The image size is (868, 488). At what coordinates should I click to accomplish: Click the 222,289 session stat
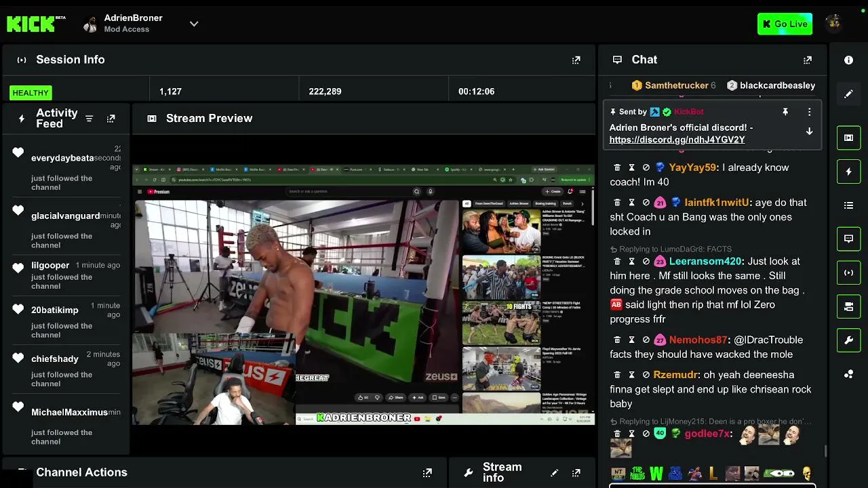[x=325, y=91]
